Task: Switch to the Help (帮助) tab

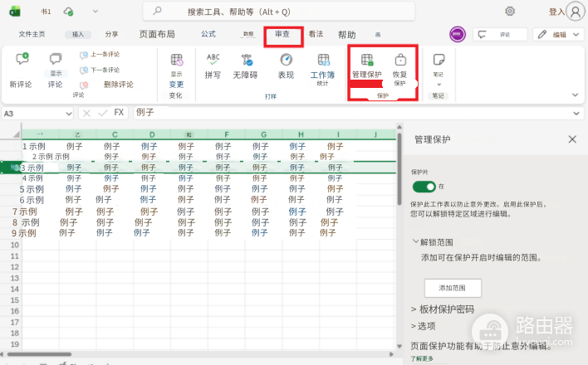Action: tap(347, 35)
